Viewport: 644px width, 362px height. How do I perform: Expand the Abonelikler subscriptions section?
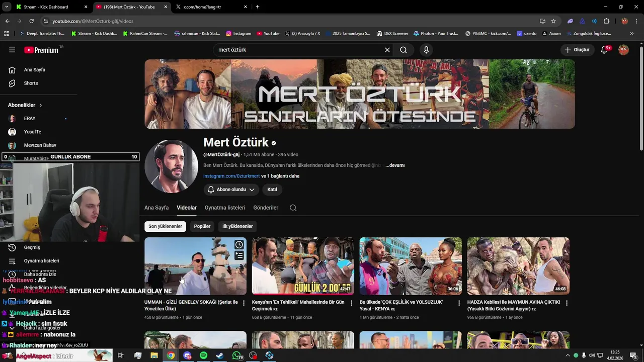click(x=25, y=105)
